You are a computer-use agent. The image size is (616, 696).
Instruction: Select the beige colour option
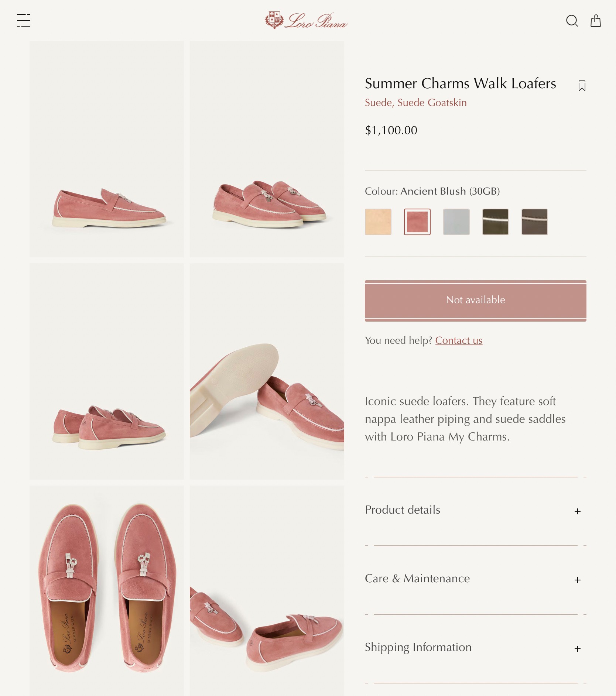pyautogui.click(x=378, y=222)
